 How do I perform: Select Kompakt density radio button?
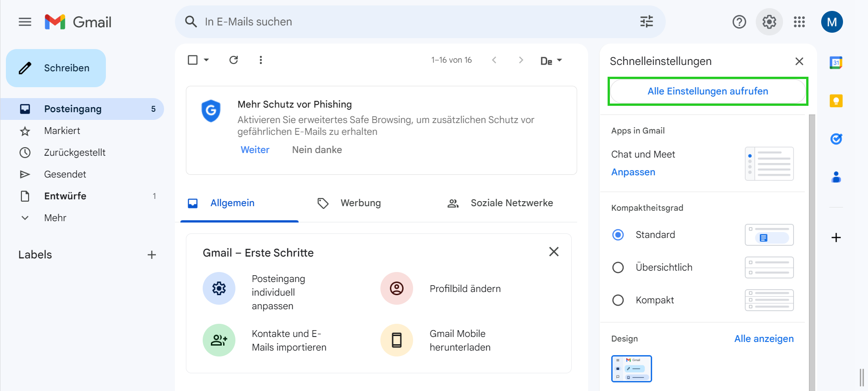point(618,300)
